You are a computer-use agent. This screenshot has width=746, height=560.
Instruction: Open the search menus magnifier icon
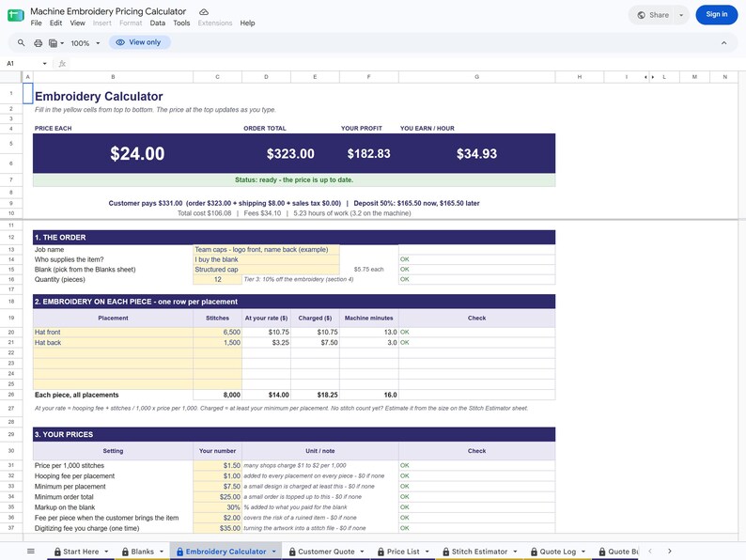coord(22,43)
